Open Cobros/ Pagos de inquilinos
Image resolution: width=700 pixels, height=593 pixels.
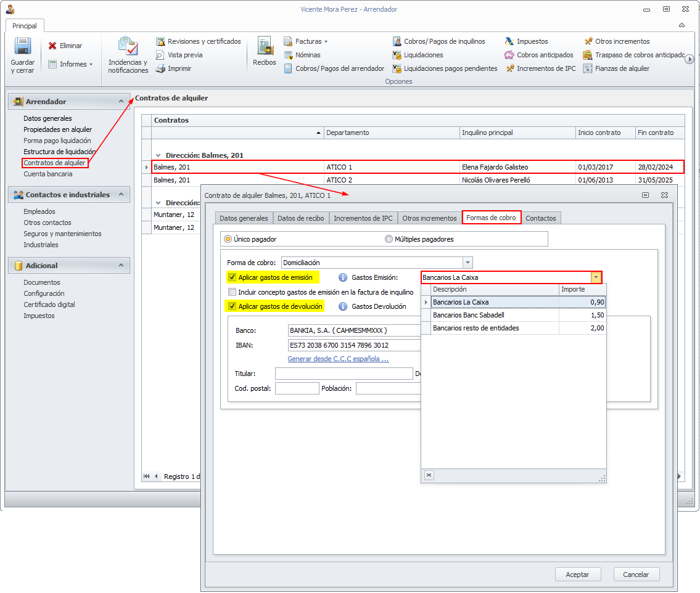pyautogui.click(x=439, y=41)
